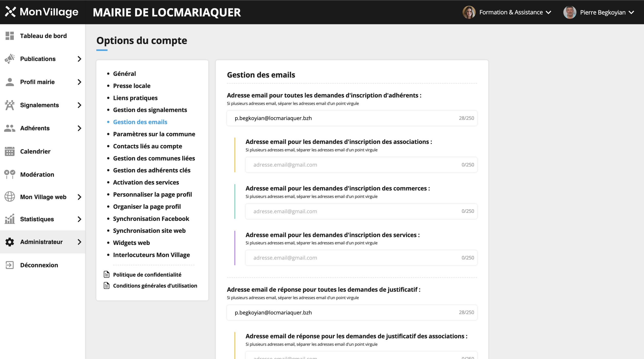Viewport: 644px width, 359px height.
Task: Click the Tableau de bord dashboard icon
Action: coord(10,36)
